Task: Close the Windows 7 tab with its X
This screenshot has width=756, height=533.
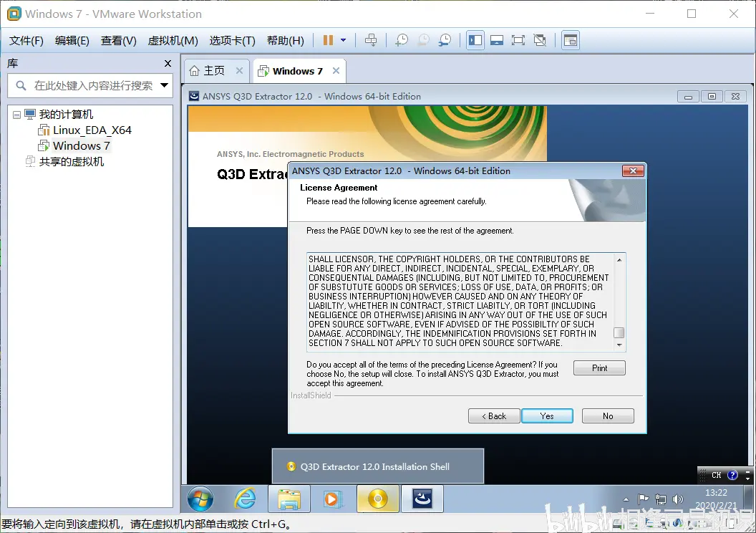Action: (x=336, y=71)
